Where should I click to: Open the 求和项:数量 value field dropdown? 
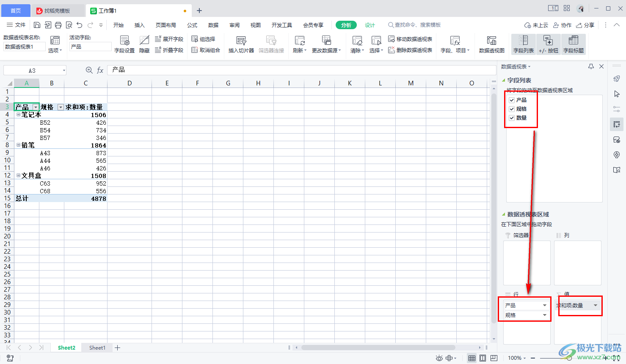(596, 305)
